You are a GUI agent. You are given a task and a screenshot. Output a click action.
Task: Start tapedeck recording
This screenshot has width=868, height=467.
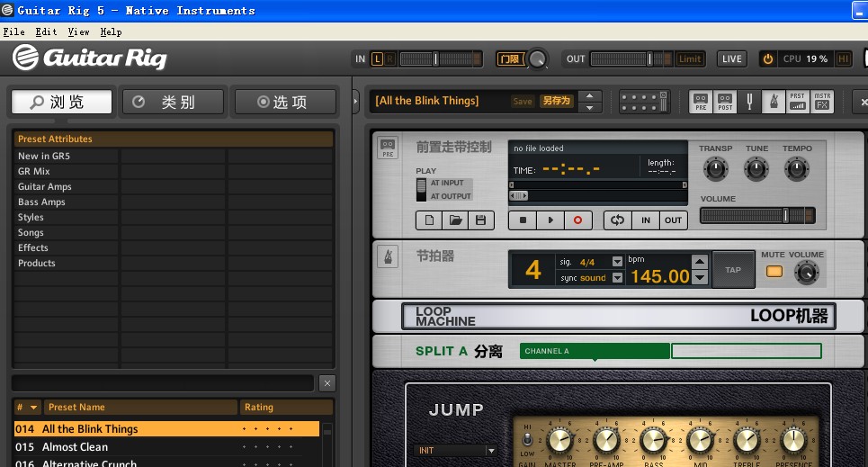point(578,220)
